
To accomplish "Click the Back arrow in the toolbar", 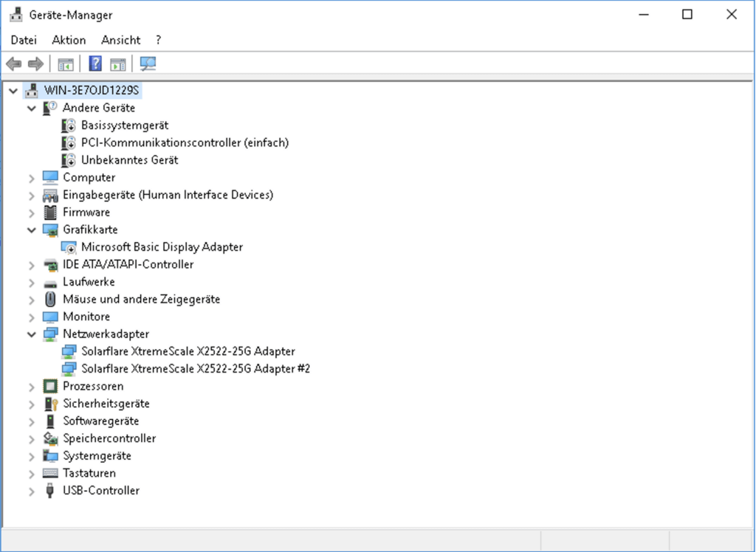I will (x=13, y=64).
